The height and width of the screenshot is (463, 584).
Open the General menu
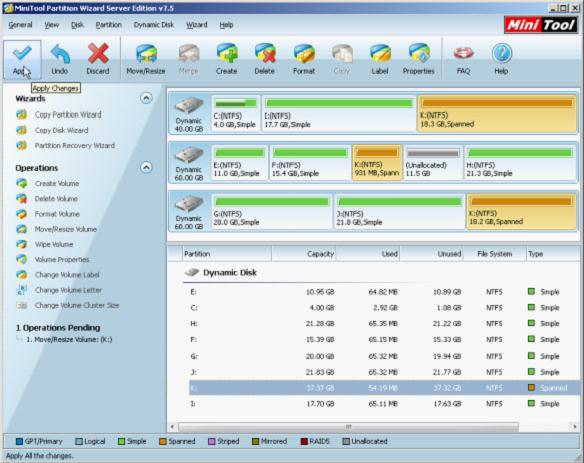(x=20, y=25)
